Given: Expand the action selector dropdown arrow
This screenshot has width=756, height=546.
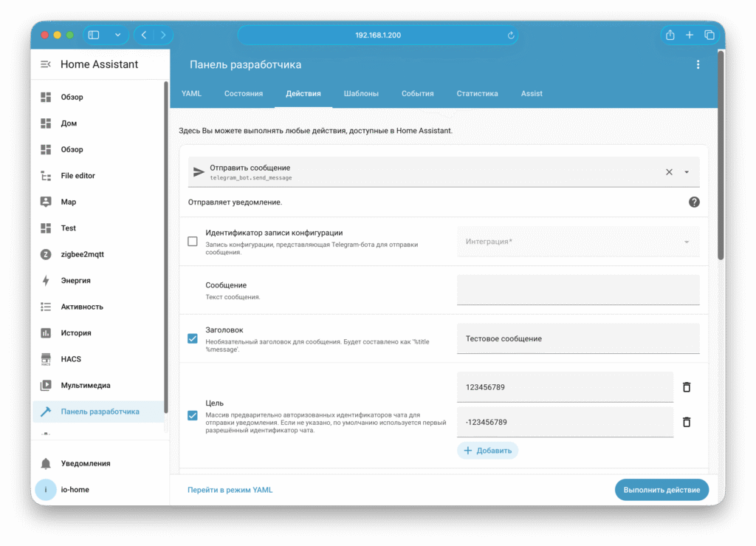Looking at the screenshot, I should coord(687,172).
